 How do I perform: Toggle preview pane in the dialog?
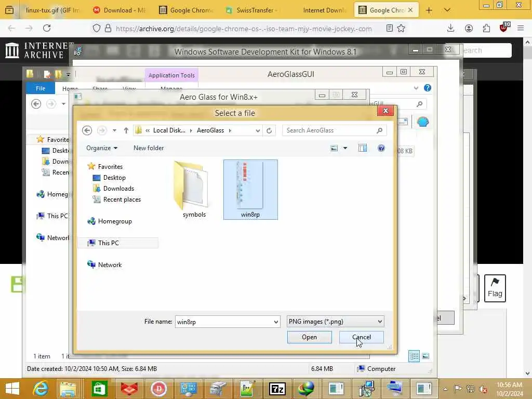(362, 148)
